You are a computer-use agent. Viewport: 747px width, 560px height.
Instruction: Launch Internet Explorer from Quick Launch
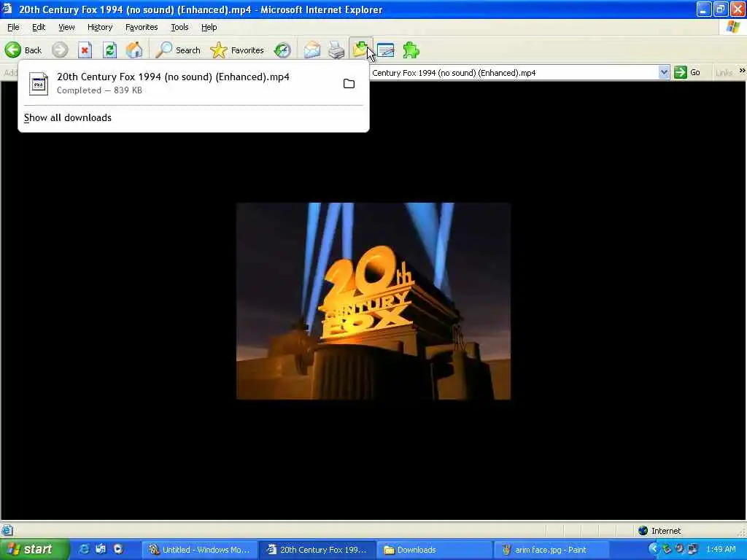point(85,549)
